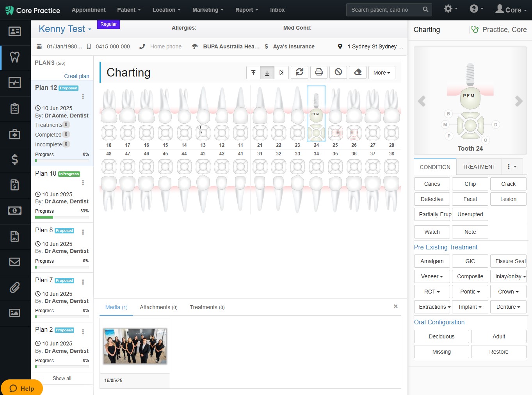Refresh the charting view
The height and width of the screenshot is (395, 532).
pos(300,72)
